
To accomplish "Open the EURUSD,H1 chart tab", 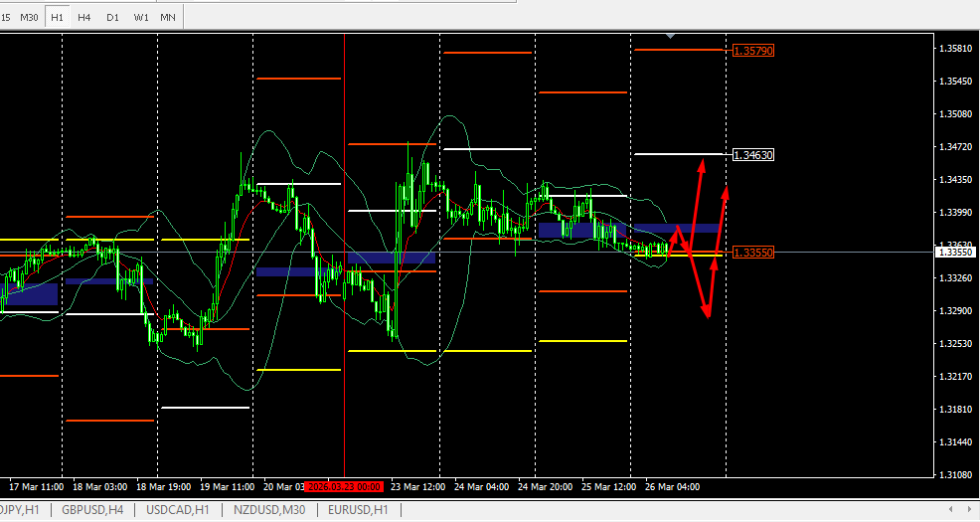I will [x=358, y=510].
